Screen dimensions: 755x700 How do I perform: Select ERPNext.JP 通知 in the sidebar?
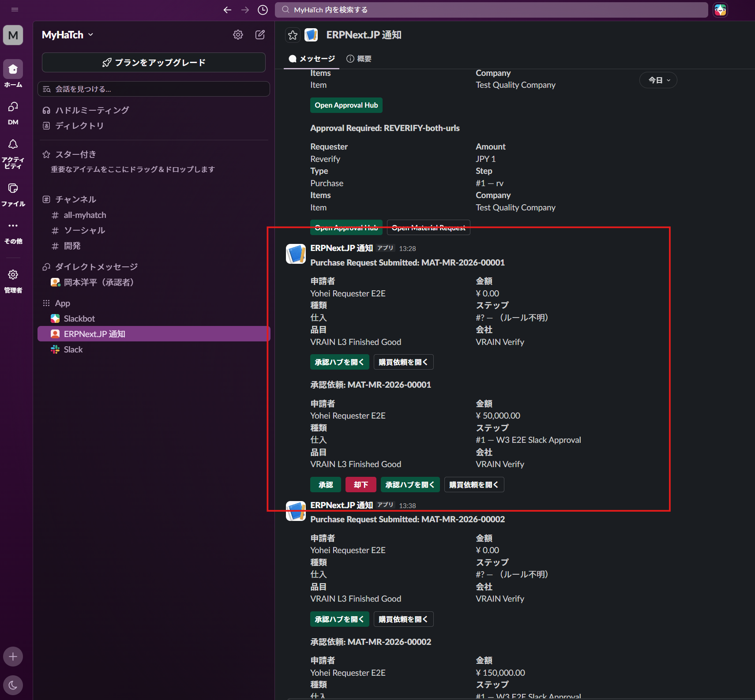(x=154, y=334)
